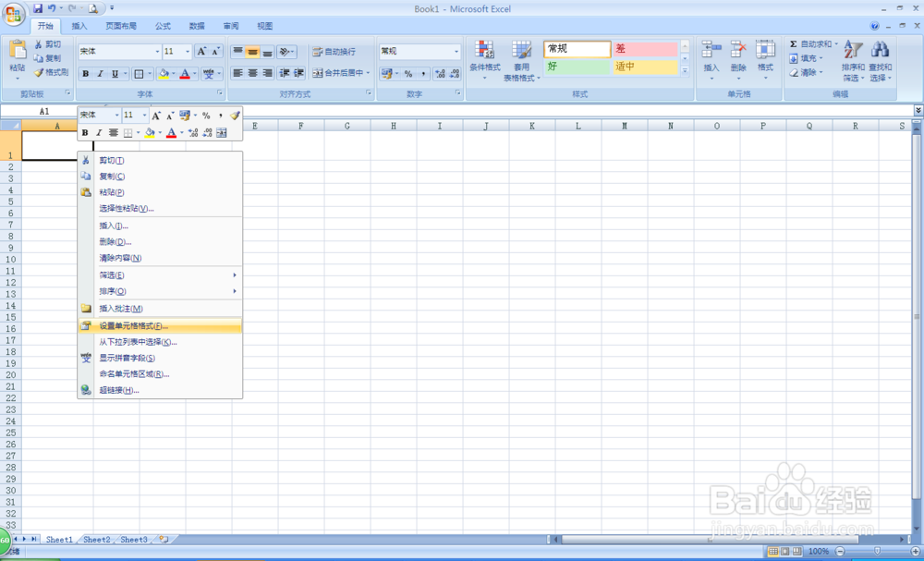The width and height of the screenshot is (924, 561).
Task: Open the mini toolbar font size dropdown
Action: coord(145,116)
